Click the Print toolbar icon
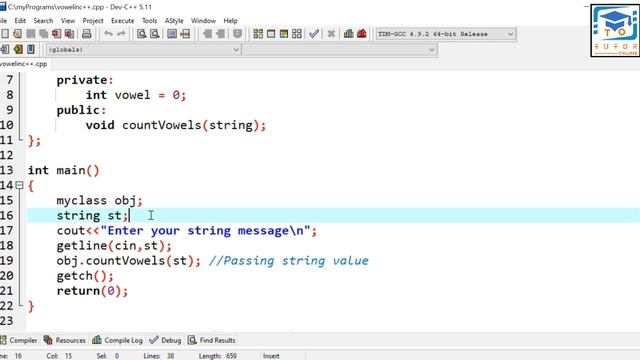640x360 pixels. click(87, 34)
